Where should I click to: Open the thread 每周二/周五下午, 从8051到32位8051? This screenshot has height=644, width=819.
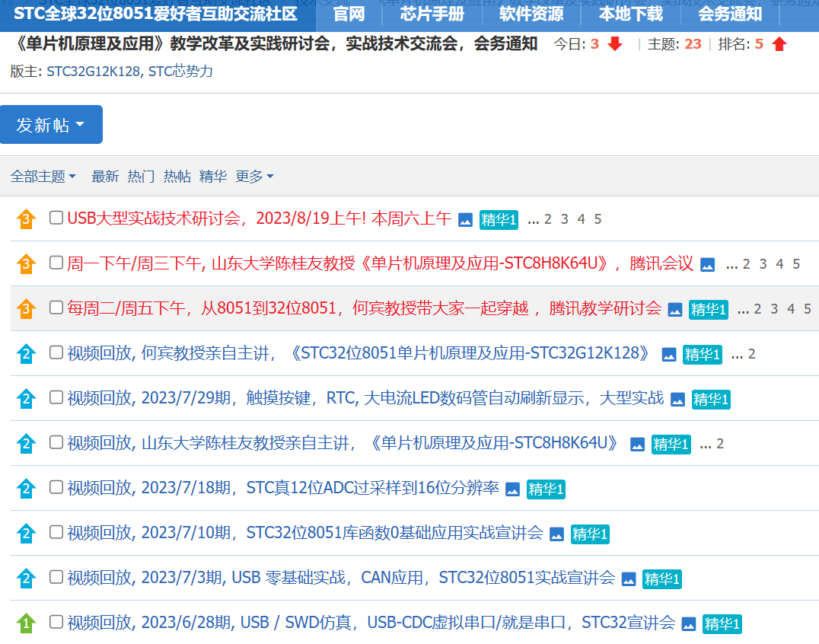tap(364, 308)
